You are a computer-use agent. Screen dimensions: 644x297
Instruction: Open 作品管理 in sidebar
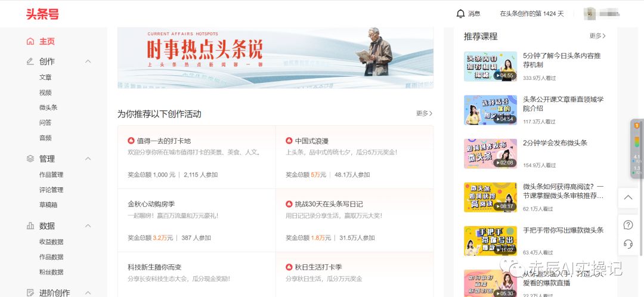coord(51,175)
